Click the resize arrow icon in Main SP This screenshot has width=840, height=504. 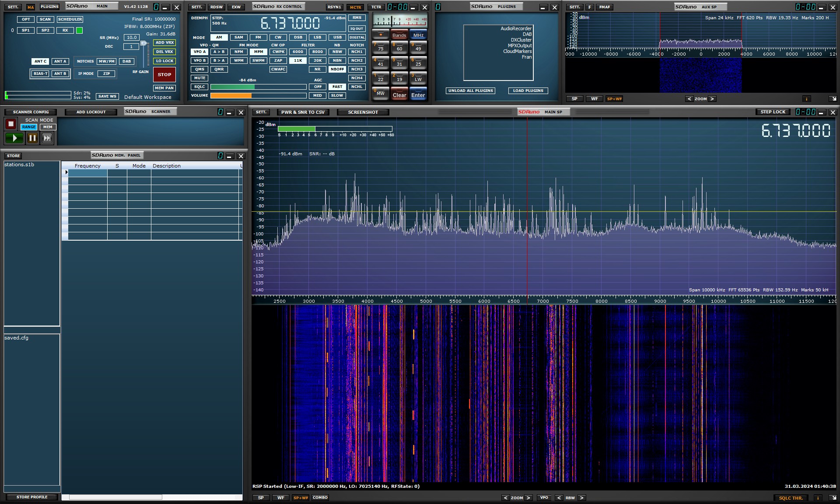click(x=833, y=498)
